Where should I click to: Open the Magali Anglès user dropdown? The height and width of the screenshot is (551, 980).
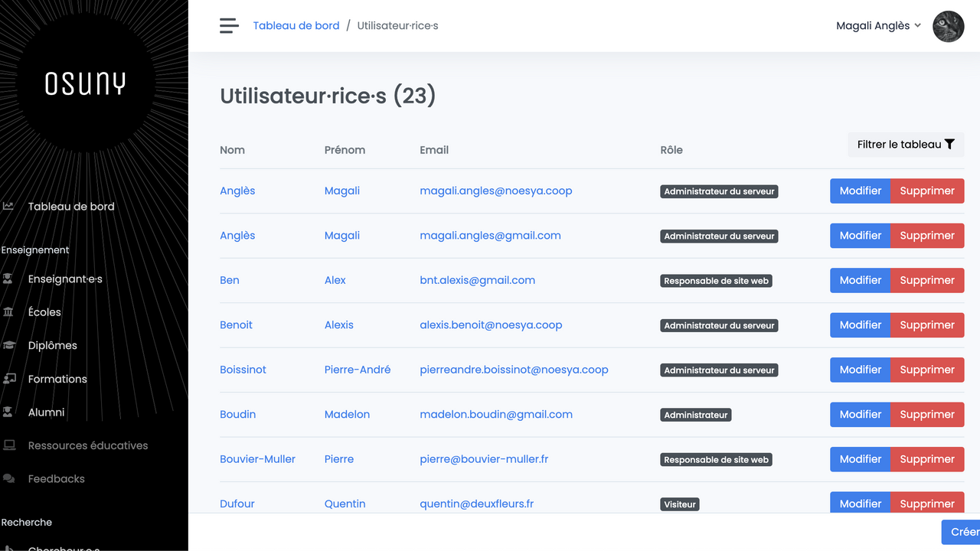point(878,26)
